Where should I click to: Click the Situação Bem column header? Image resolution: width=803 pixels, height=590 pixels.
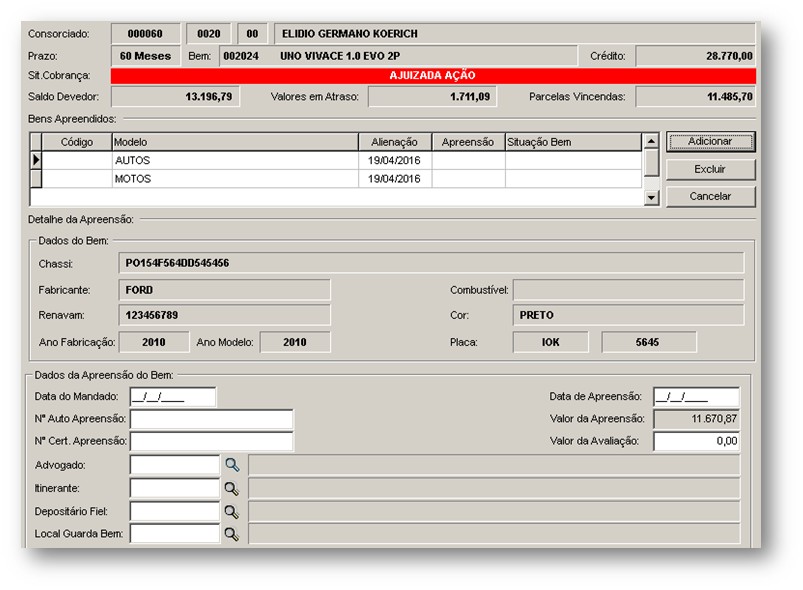pyautogui.click(x=573, y=142)
